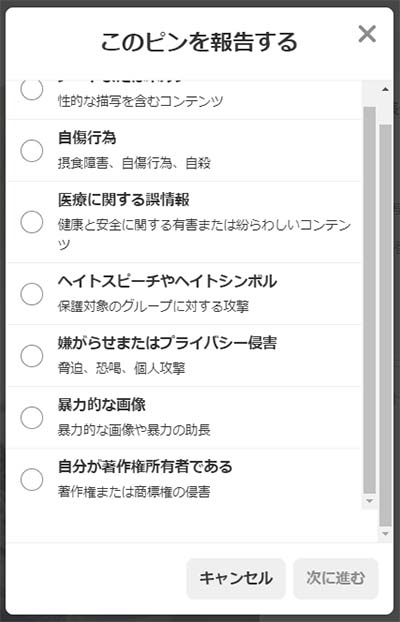Screen dimensions: 400x622
Task: Click the 暴力的な画像や暴力の助長 description text
Action: [x=134, y=430]
